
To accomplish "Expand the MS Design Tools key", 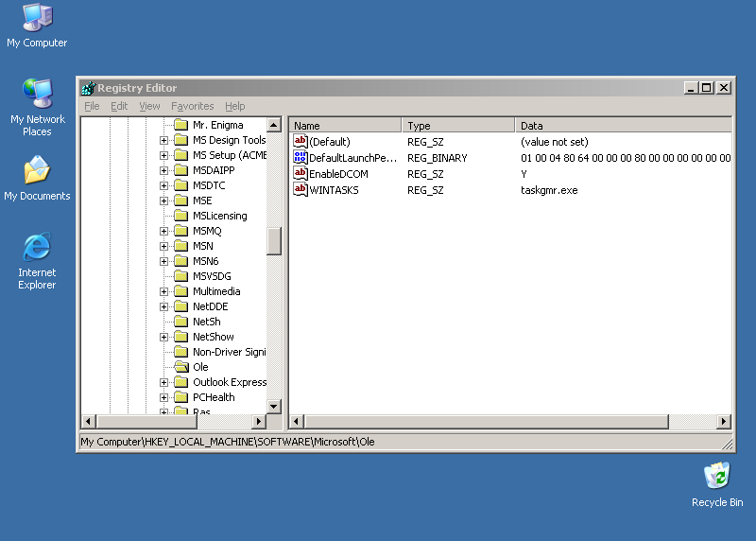I will tap(163, 140).
